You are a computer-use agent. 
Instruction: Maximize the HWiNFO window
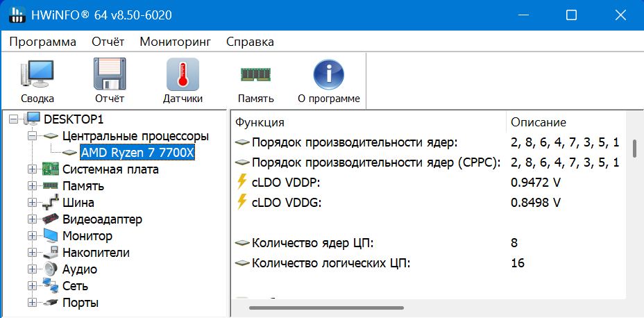pyautogui.click(x=571, y=15)
